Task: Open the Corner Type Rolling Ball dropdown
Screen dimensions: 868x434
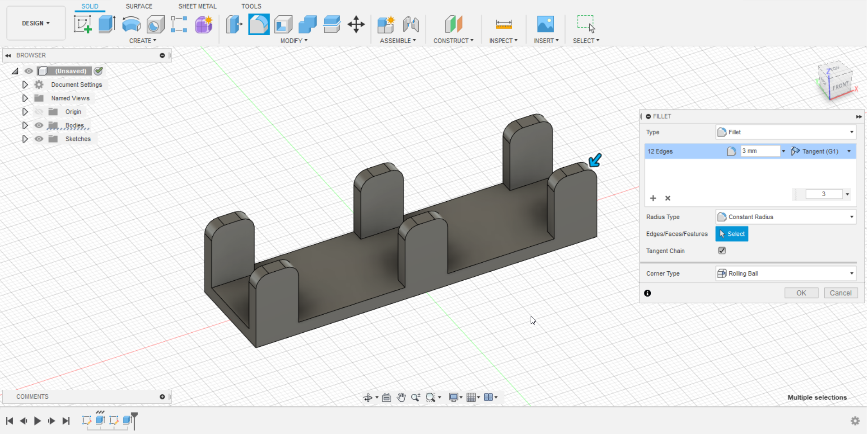Action: 786,274
